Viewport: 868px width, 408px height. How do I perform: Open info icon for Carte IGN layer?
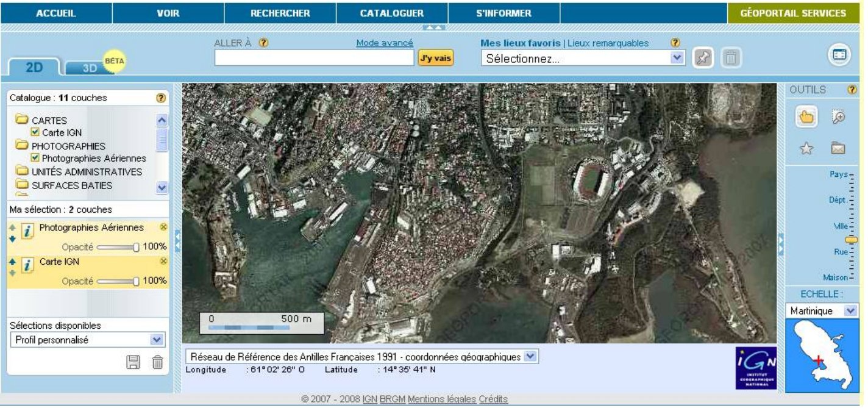click(x=28, y=266)
